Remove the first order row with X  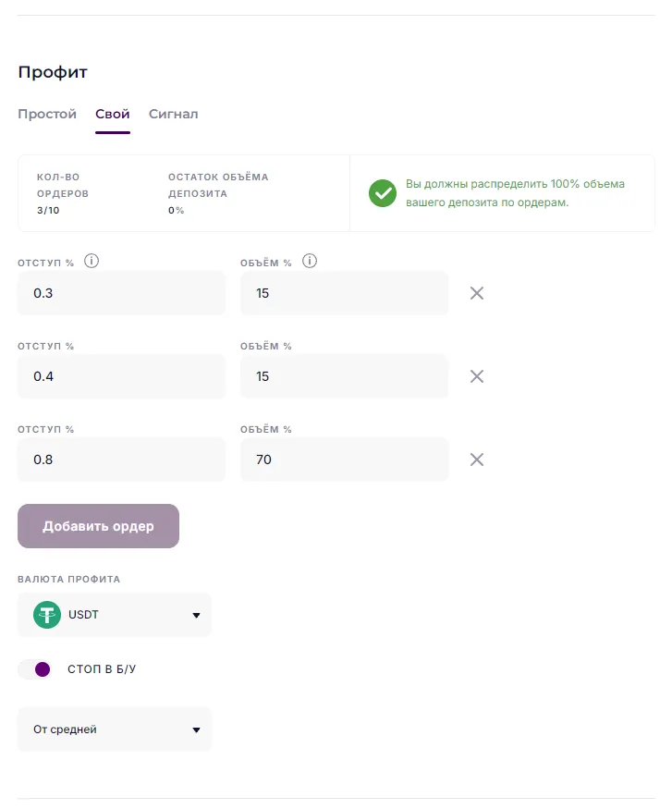477,293
